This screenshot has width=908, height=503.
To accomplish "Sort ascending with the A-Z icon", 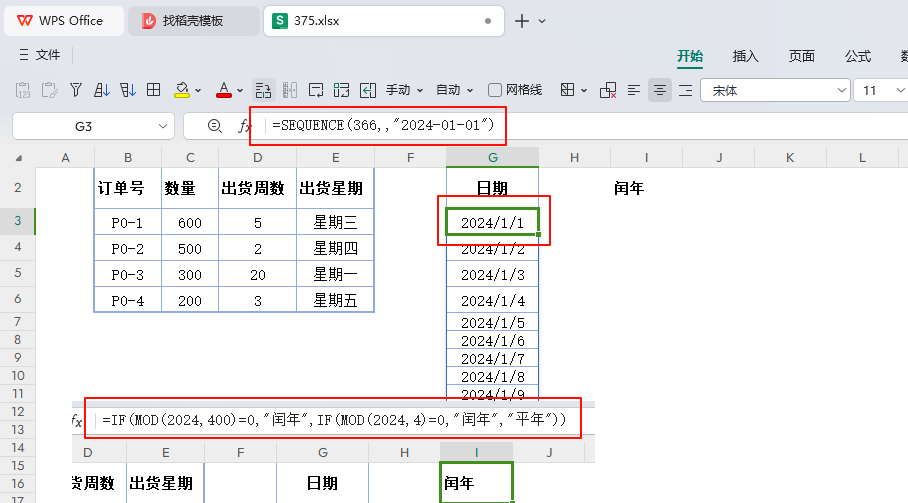I will click(x=101, y=90).
